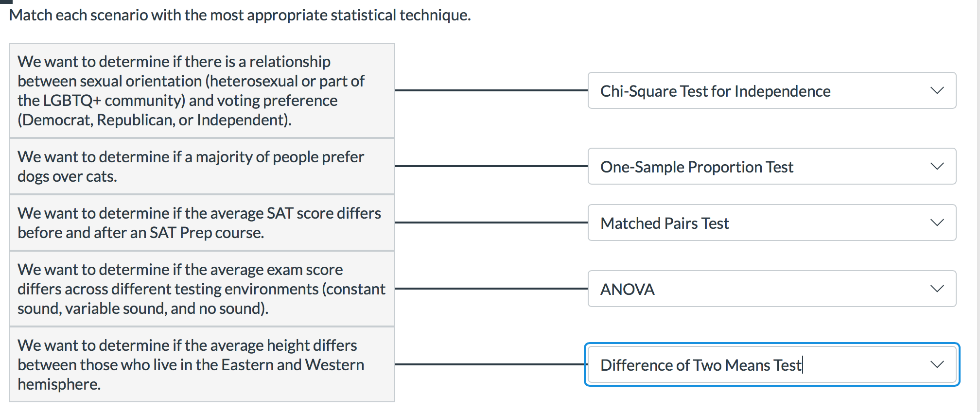Viewport: 980px width, 412px height.
Task: Click the chevron beside One-Sample Proportion Test
Action: point(938,166)
